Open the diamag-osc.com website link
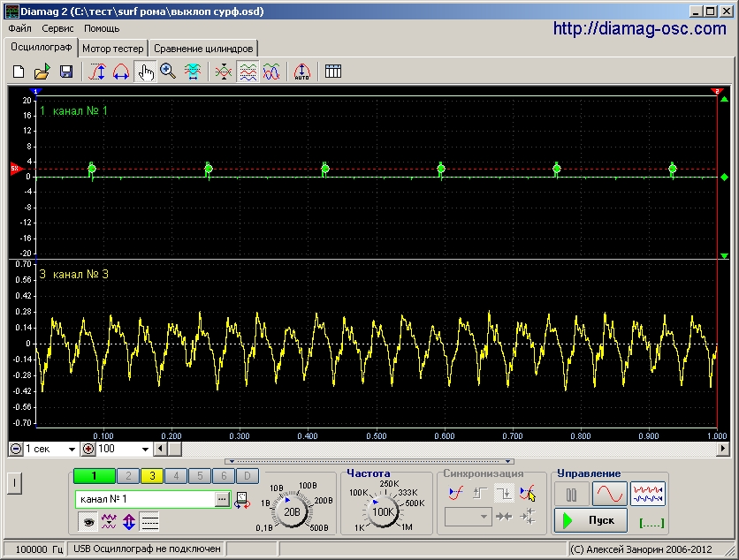Image resolution: width=739 pixels, height=560 pixels. click(x=640, y=28)
